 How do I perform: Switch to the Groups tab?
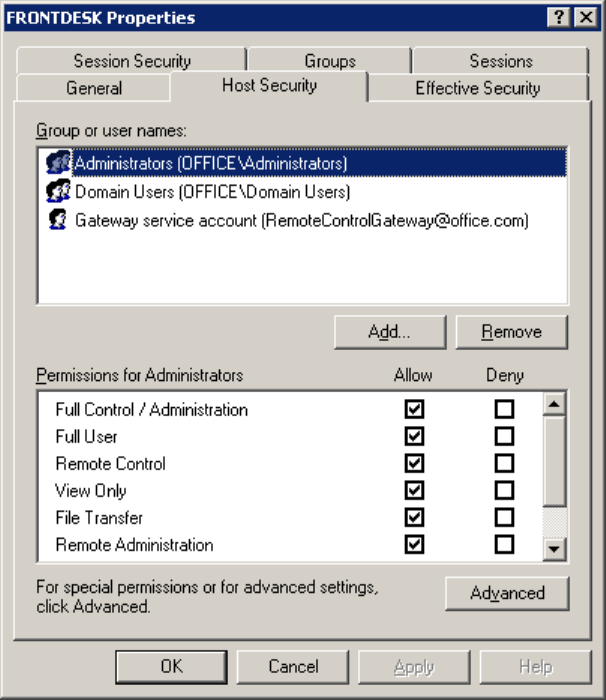(330, 61)
